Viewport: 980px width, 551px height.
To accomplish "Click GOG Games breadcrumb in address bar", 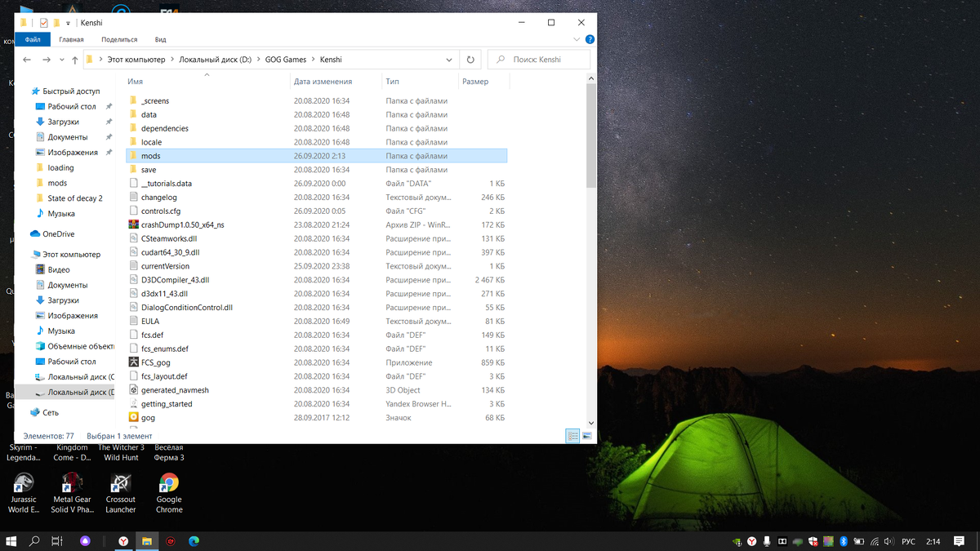I will pyautogui.click(x=284, y=60).
